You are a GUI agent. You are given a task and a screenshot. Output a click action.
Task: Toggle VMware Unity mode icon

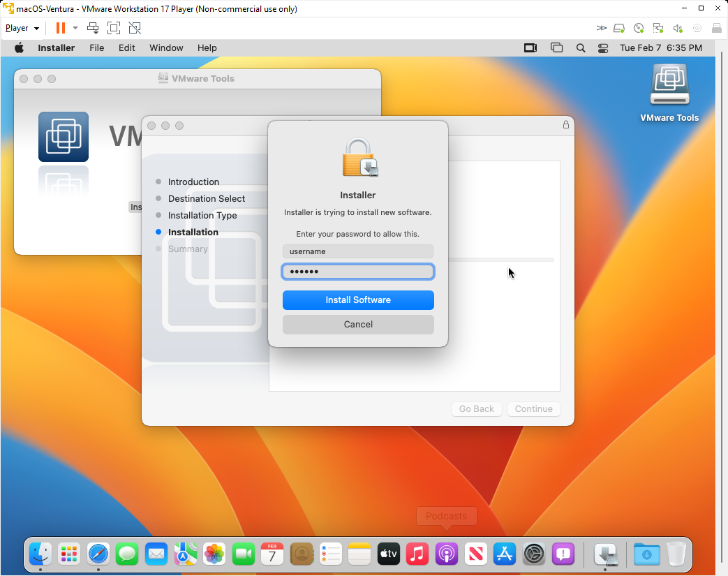[135, 28]
